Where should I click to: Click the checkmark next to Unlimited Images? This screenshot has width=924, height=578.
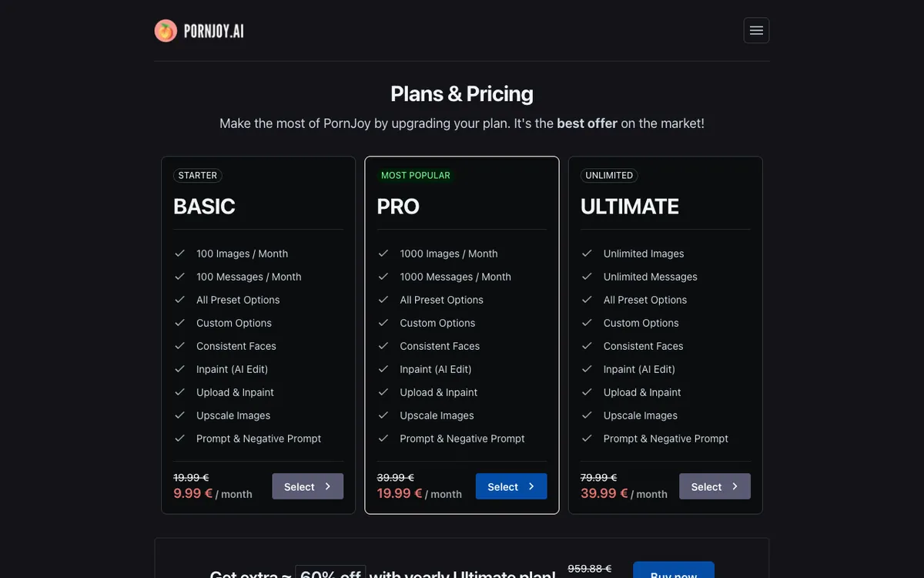[587, 253]
